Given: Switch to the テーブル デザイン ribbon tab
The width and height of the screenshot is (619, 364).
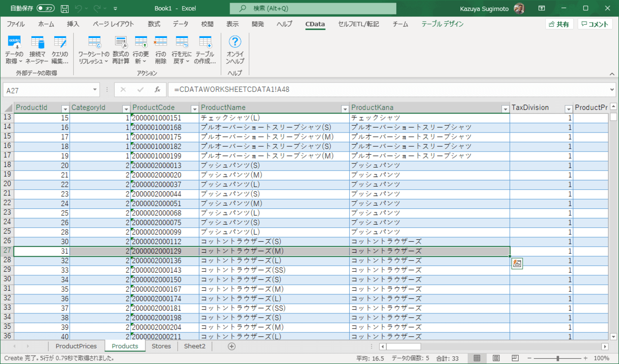Looking at the screenshot, I should [x=443, y=24].
